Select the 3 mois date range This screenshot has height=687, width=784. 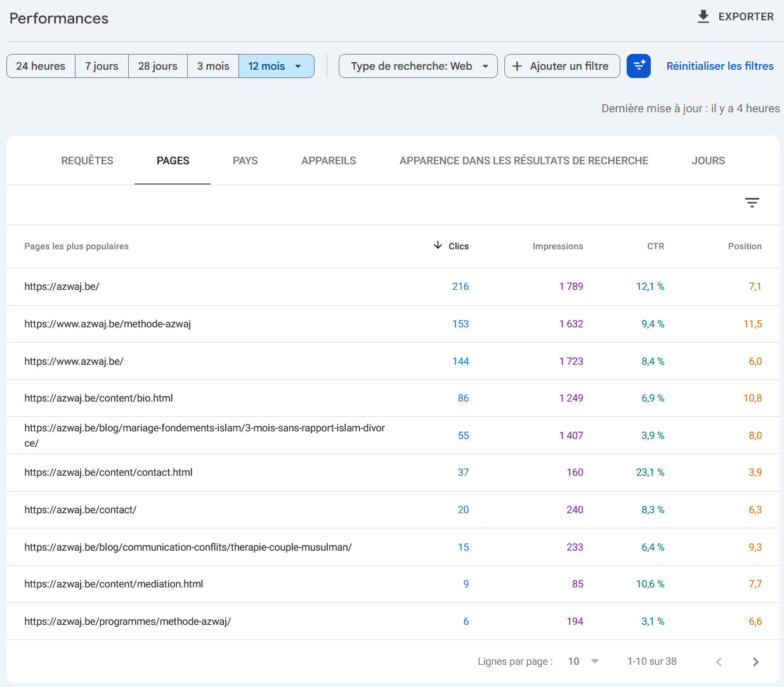213,66
